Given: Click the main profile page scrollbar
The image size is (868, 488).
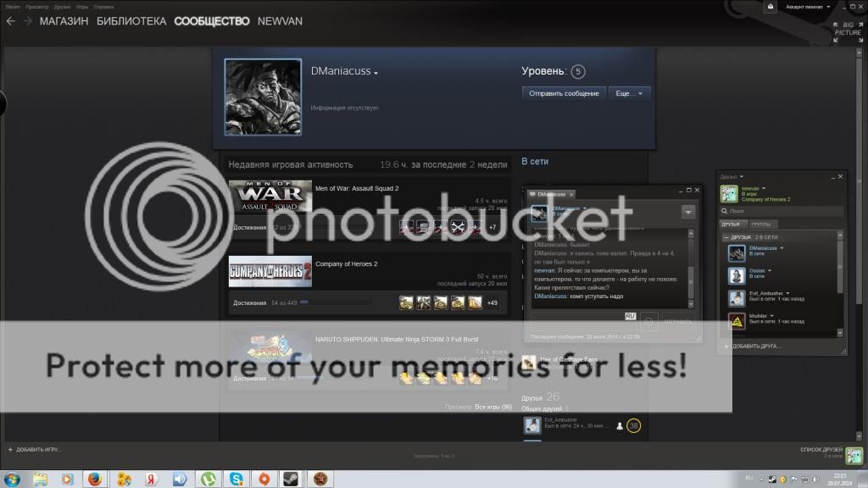Looking at the screenshot, I should [860, 243].
